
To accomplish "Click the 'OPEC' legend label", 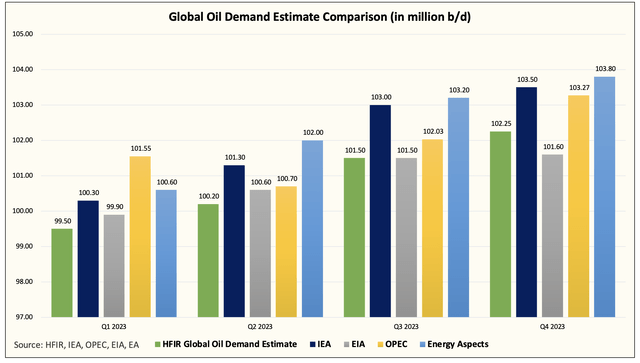I will [396, 344].
